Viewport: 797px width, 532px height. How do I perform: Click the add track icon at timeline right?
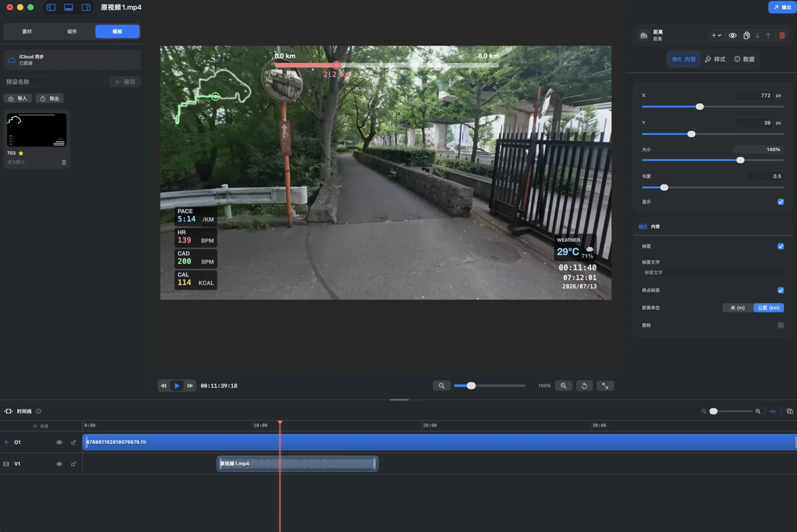(x=789, y=412)
